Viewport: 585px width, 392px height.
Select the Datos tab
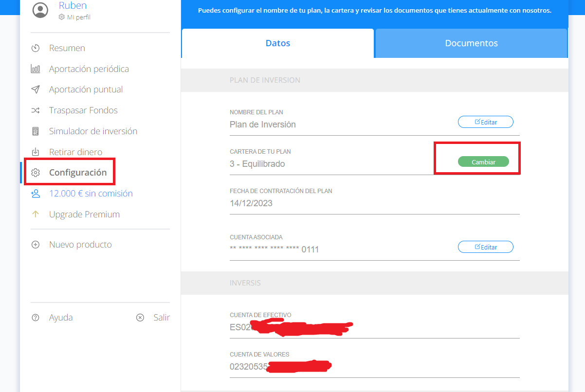click(x=278, y=43)
